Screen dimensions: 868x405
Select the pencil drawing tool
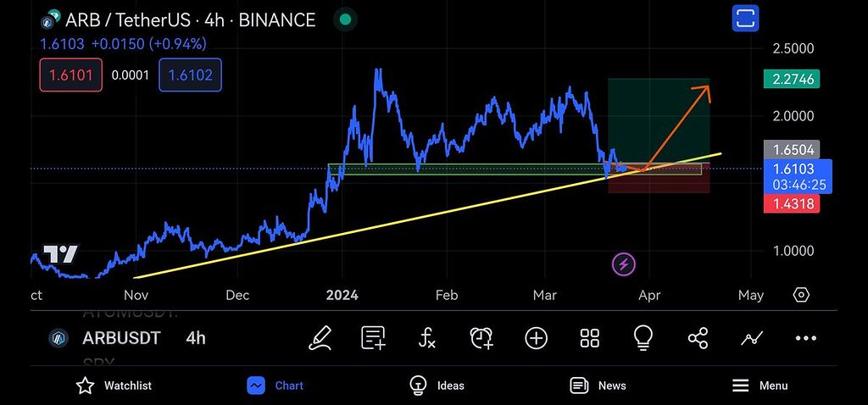point(320,338)
